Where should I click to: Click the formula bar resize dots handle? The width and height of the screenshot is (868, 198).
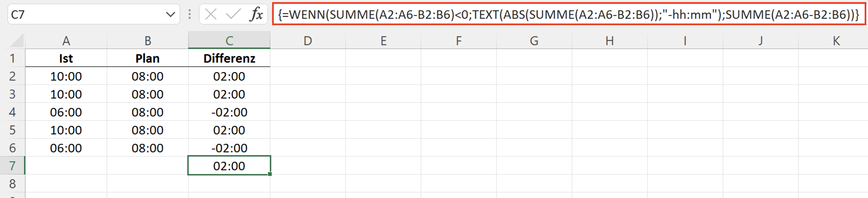pos(190,14)
